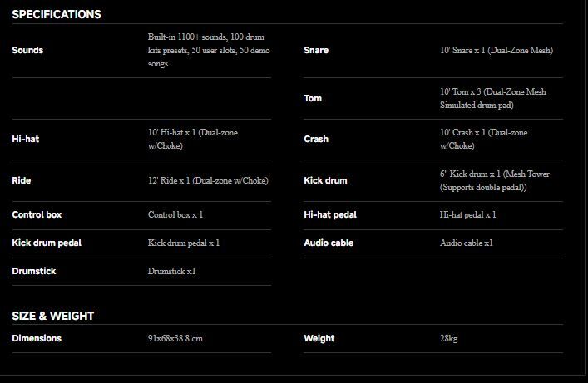Click the Control box label
The width and height of the screenshot is (588, 383).
click(37, 214)
